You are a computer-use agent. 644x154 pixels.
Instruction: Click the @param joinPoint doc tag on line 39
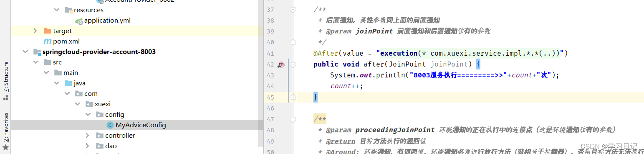tap(359, 31)
